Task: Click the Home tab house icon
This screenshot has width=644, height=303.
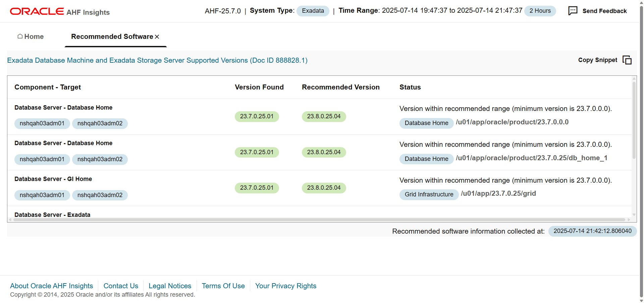Action: tap(20, 36)
